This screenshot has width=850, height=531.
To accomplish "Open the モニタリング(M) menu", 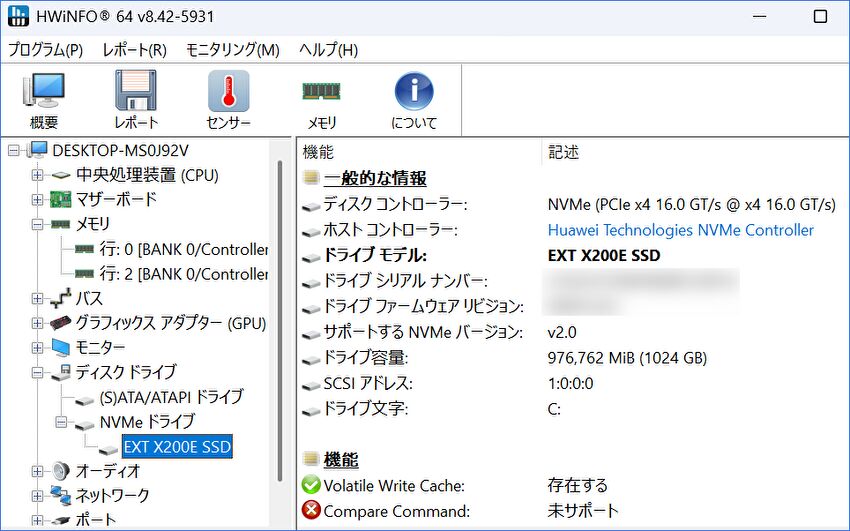I will 233,50.
